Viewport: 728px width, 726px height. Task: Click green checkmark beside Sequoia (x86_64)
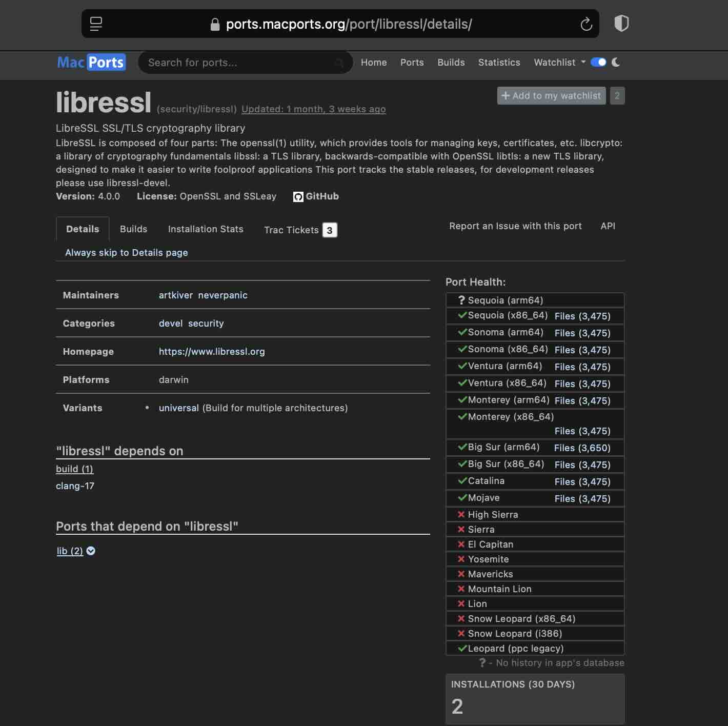(462, 315)
